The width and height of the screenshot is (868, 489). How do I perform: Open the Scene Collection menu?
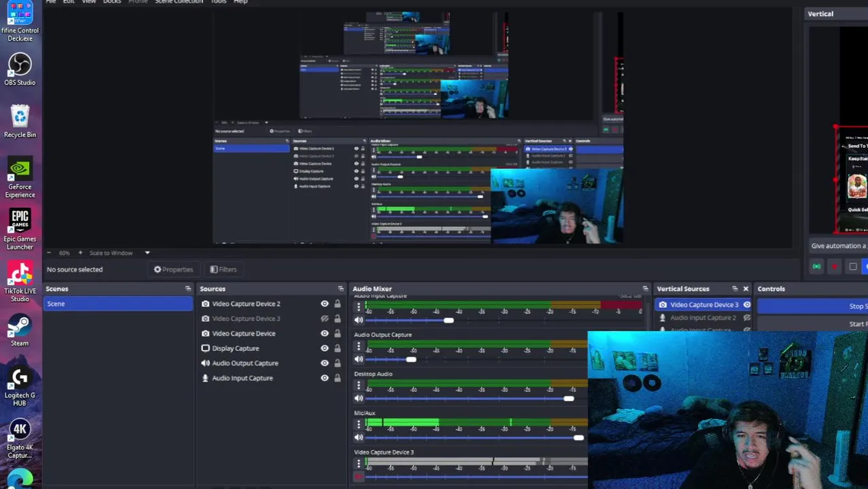pyautogui.click(x=179, y=1)
